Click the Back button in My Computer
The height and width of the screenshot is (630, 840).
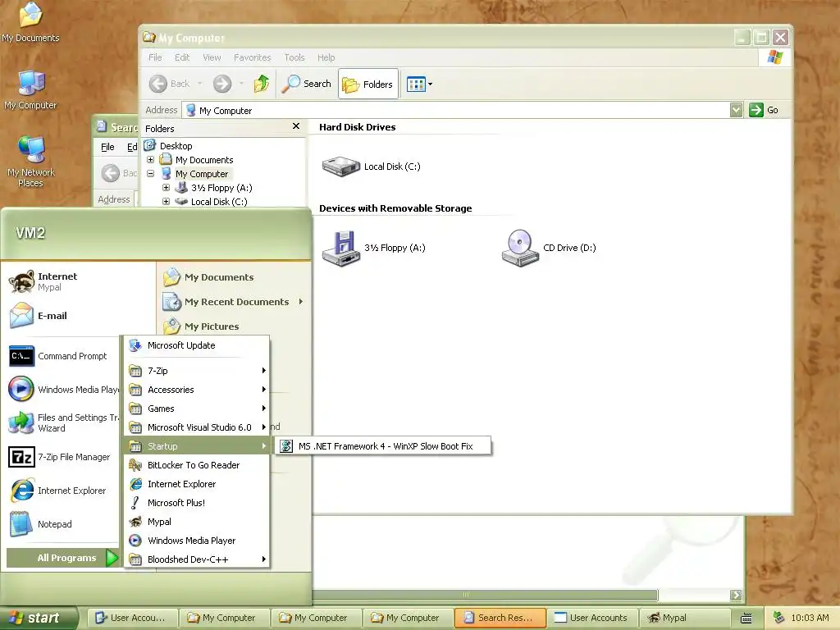[169, 84]
